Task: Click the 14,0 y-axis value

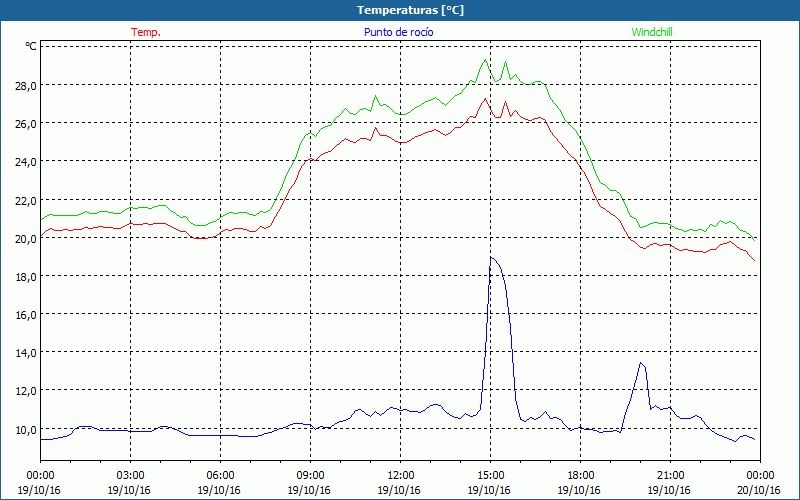Action: click(x=26, y=353)
